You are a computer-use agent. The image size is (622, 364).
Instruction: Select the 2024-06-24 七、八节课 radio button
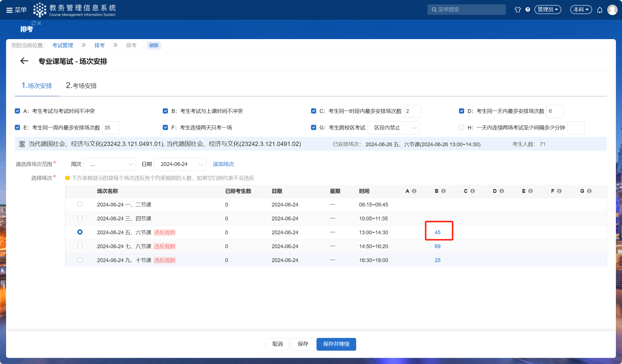click(x=80, y=246)
